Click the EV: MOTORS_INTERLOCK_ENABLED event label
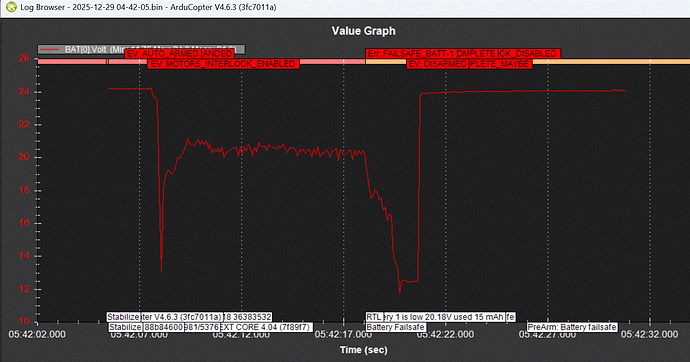690x362 pixels. click(x=223, y=64)
